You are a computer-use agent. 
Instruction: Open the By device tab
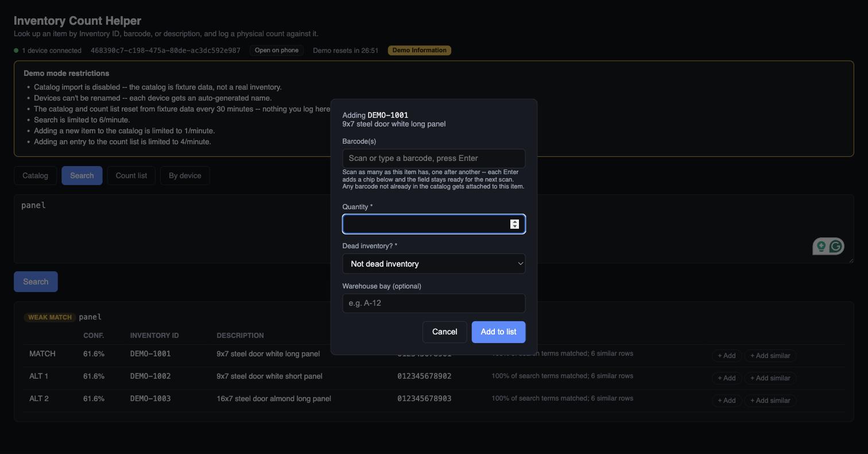pyautogui.click(x=185, y=176)
